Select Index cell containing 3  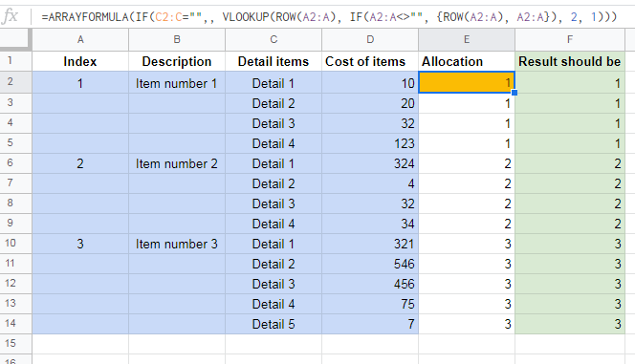80,244
